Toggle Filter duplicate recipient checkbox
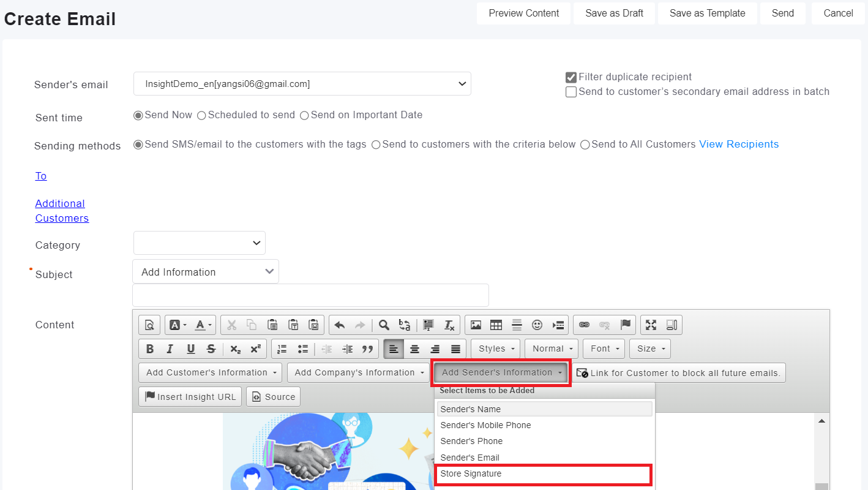This screenshot has width=868, height=490. pos(571,77)
